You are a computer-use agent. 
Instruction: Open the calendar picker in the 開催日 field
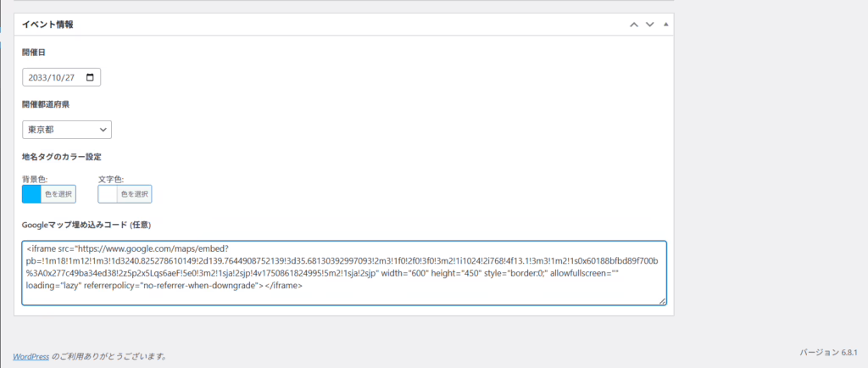(x=91, y=77)
